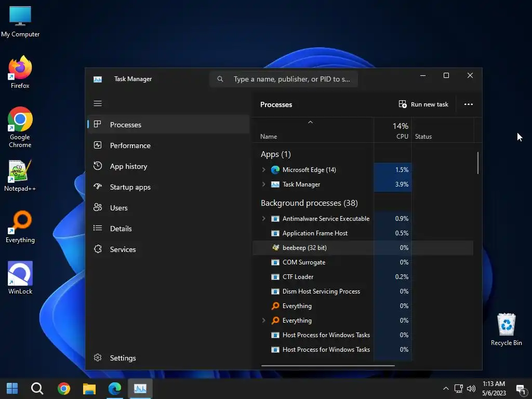This screenshot has height=399, width=532.
Task: Select the COM Surrogate process row
Action: tap(363, 262)
